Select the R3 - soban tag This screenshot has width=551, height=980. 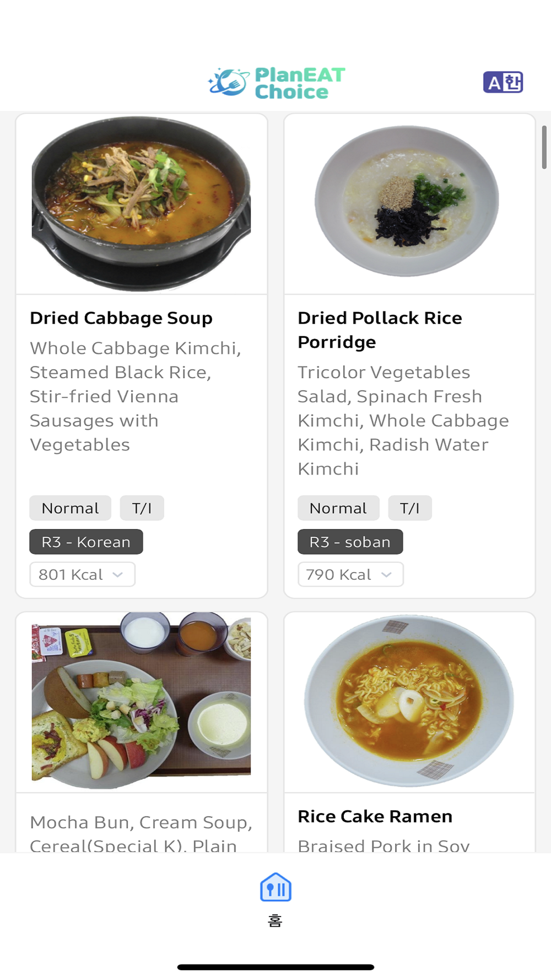[x=350, y=542]
